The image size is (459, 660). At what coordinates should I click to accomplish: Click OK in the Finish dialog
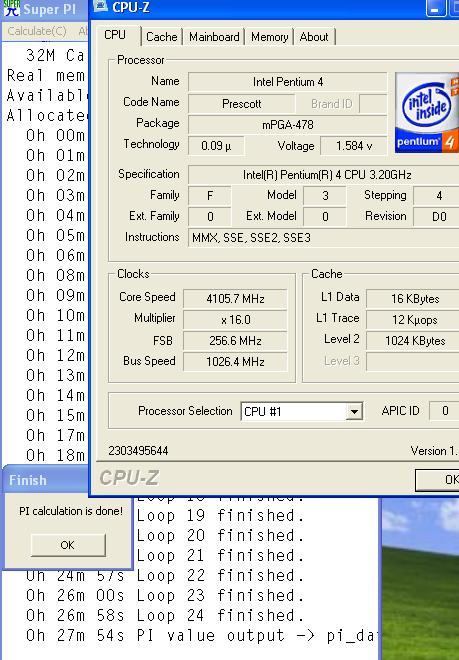click(68, 545)
